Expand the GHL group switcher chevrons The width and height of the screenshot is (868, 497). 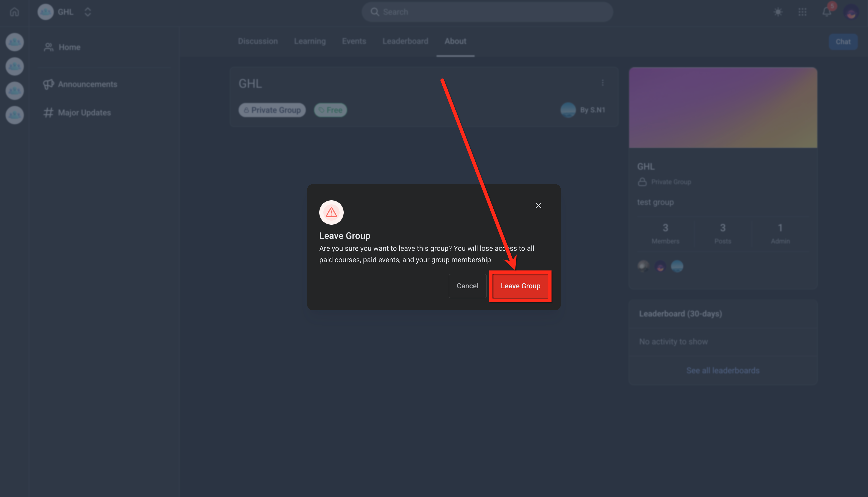[88, 12]
